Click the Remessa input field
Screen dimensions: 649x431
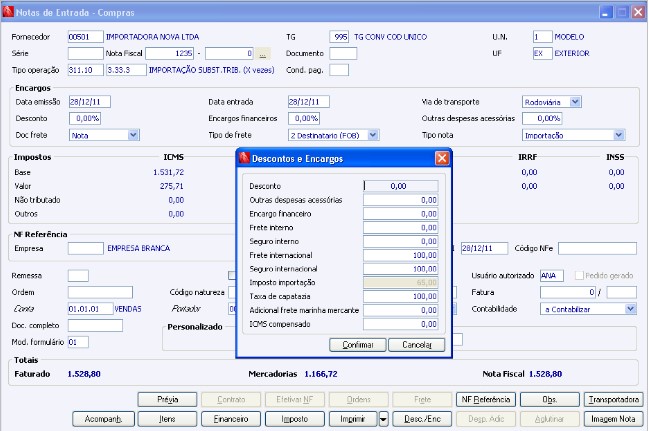(78, 276)
